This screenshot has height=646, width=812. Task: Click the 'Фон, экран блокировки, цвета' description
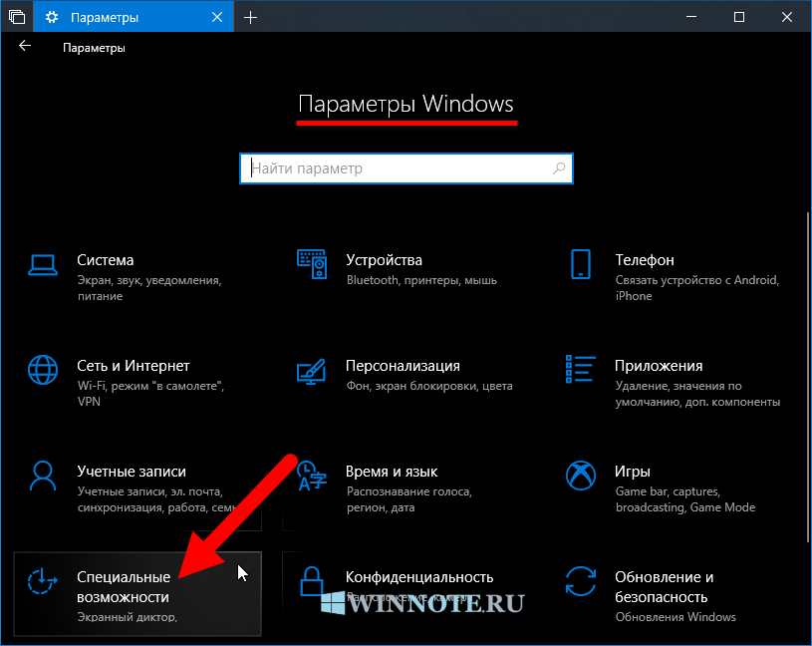[429, 386]
